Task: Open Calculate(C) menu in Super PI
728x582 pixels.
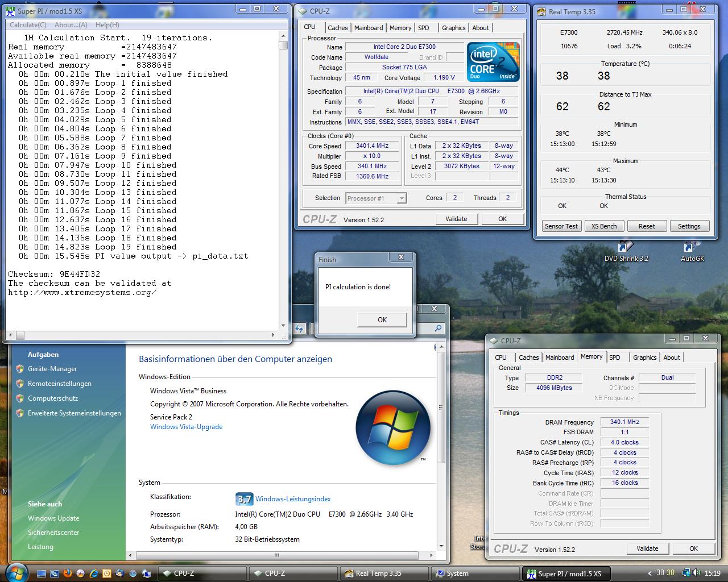Action: tap(28, 25)
